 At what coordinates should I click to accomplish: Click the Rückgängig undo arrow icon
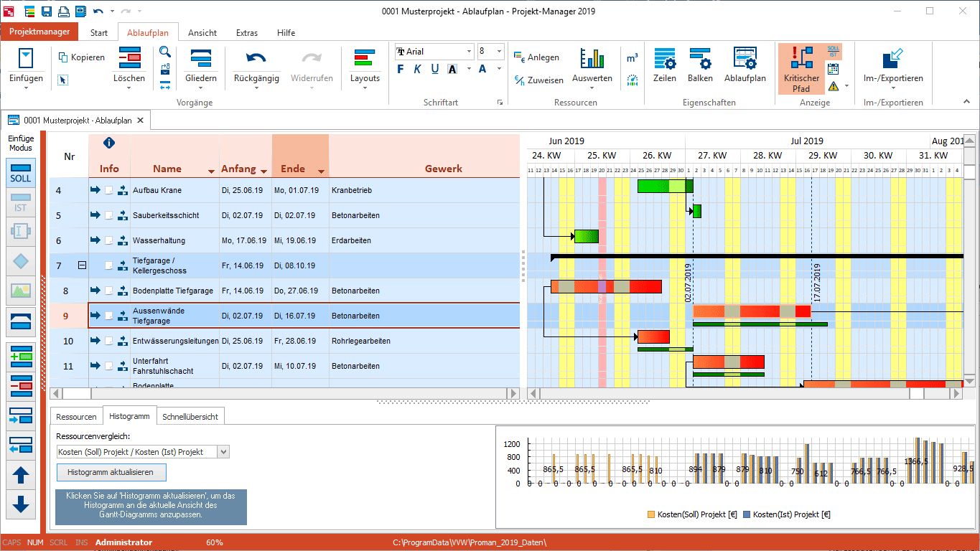[x=256, y=58]
